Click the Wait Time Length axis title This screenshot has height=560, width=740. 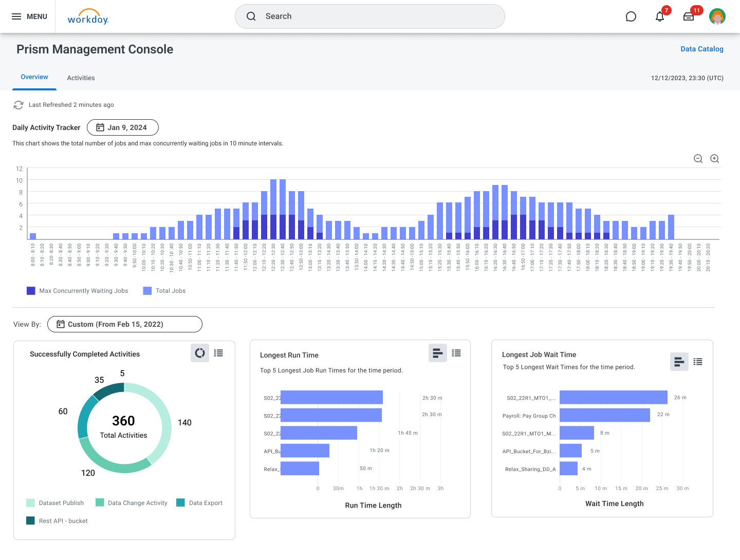(x=614, y=503)
